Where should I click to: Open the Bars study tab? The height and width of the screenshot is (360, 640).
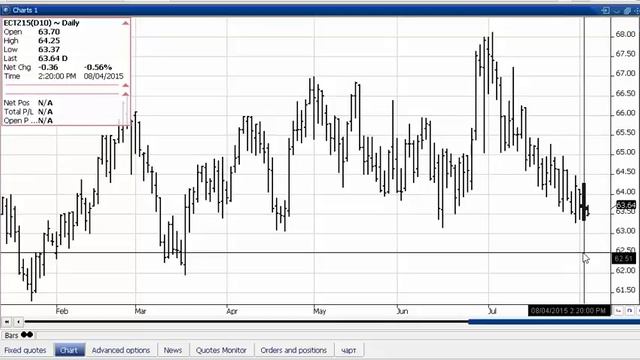click(x=18, y=335)
